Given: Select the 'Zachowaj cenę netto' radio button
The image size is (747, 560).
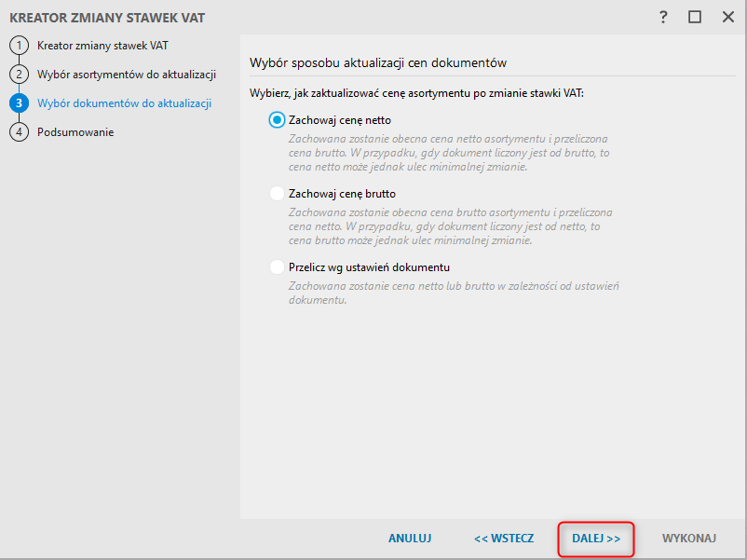Looking at the screenshot, I should pos(277,120).
